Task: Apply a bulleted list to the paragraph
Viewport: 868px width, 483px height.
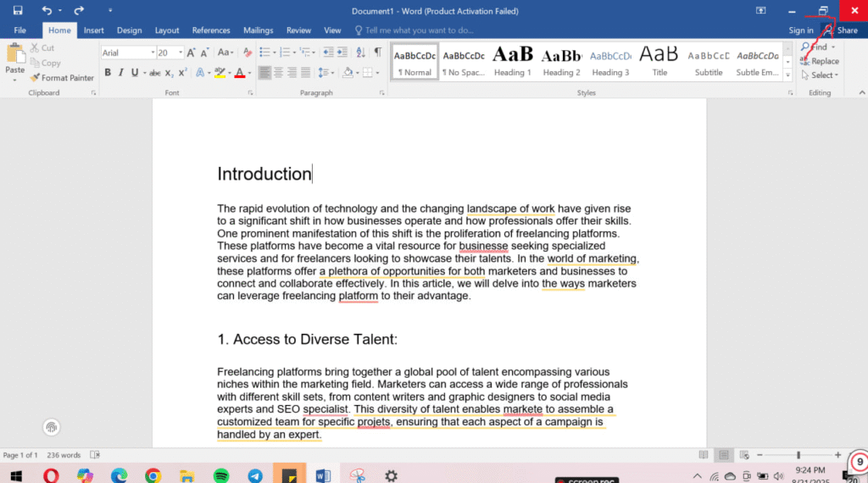Action: (x=264, y=53)
